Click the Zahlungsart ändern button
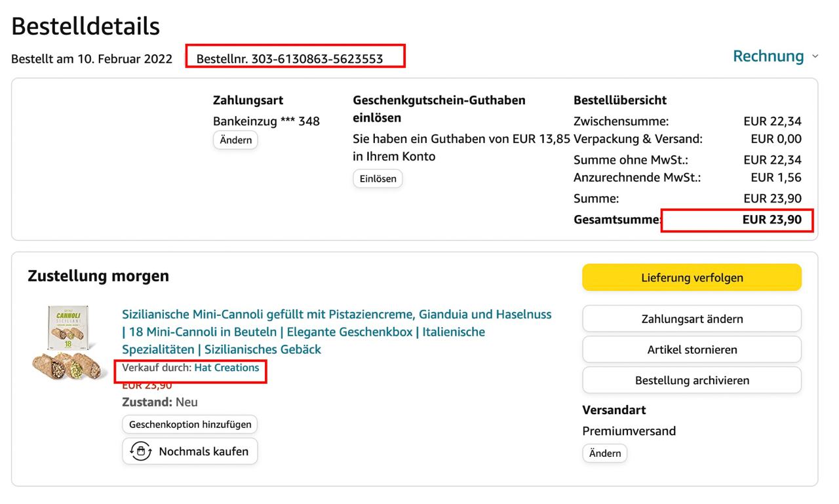839x504 pixels. (692, 319)
